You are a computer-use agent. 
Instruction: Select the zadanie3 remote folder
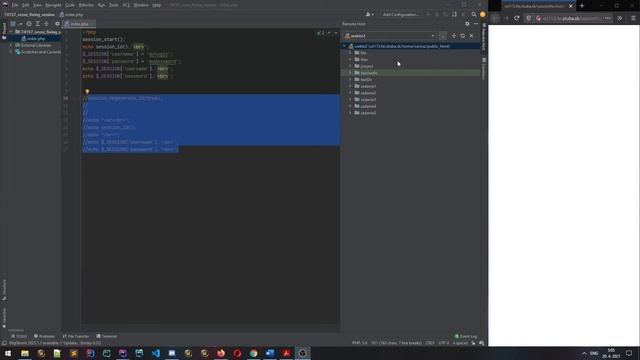point(368,100)
